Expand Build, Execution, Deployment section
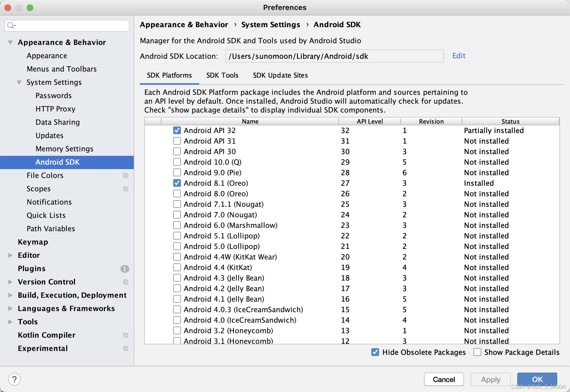 [10, 295]
